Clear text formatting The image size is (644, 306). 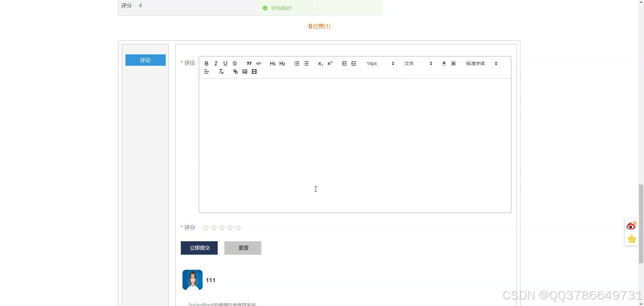click(x=221, y=71)
